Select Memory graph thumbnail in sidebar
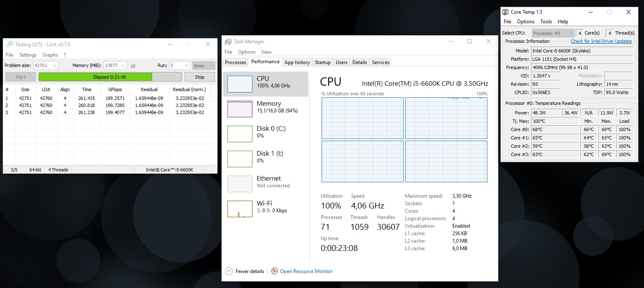Screen dimensions: 644x288 point(240,109)
